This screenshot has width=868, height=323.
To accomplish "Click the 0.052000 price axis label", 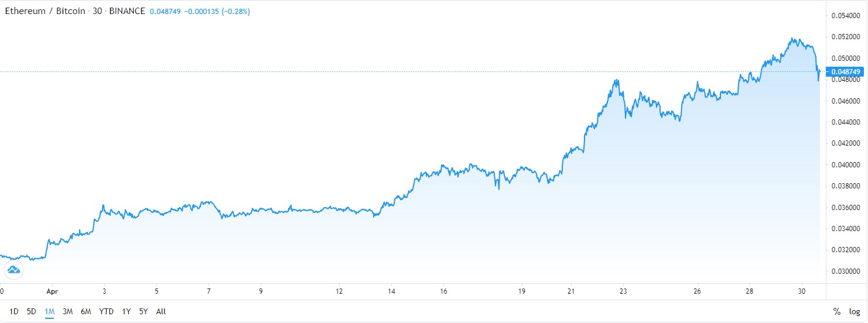I will 845,37.
